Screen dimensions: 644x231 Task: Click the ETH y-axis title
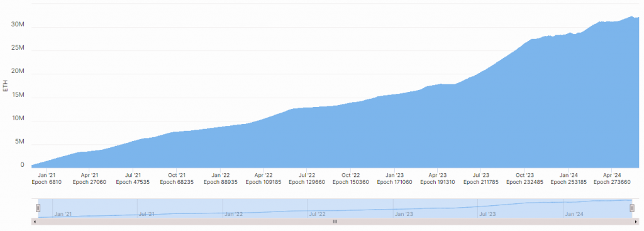pyautogui.click(x=5, y=86)
